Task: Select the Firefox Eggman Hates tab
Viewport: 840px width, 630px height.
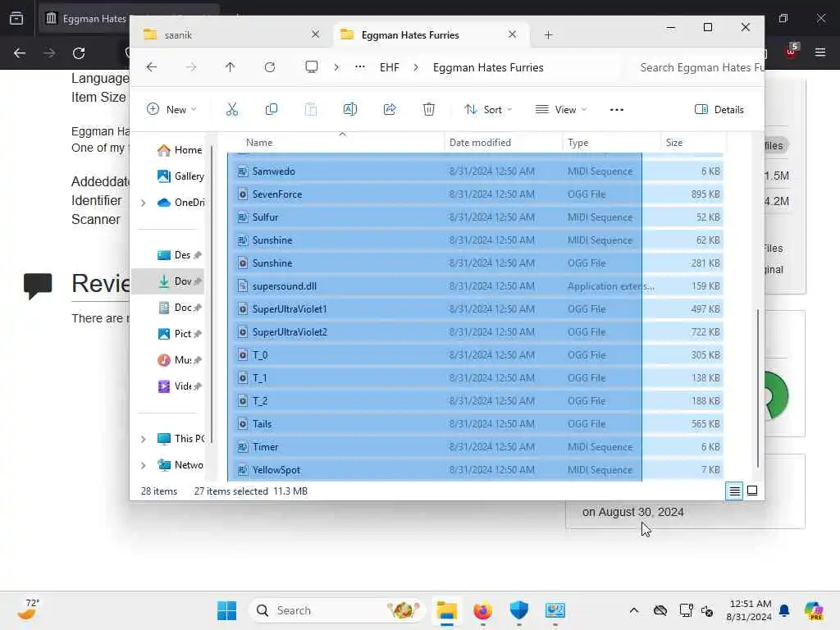Action: coord(85,18)
